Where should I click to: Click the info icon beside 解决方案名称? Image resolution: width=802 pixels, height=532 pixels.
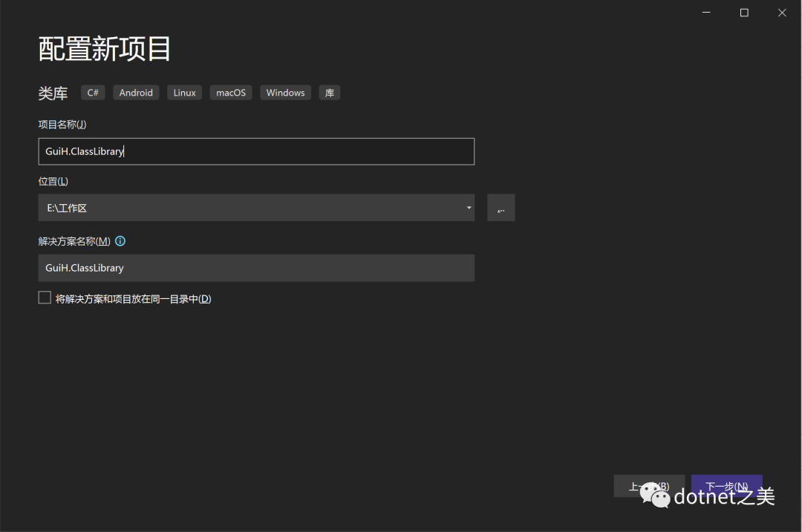[120, 241]
